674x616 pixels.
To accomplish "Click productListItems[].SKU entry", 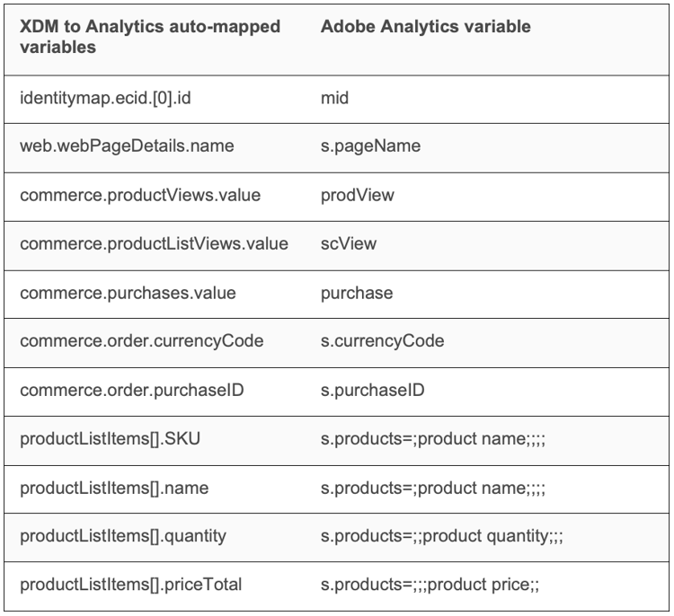I will pos(110,439).
